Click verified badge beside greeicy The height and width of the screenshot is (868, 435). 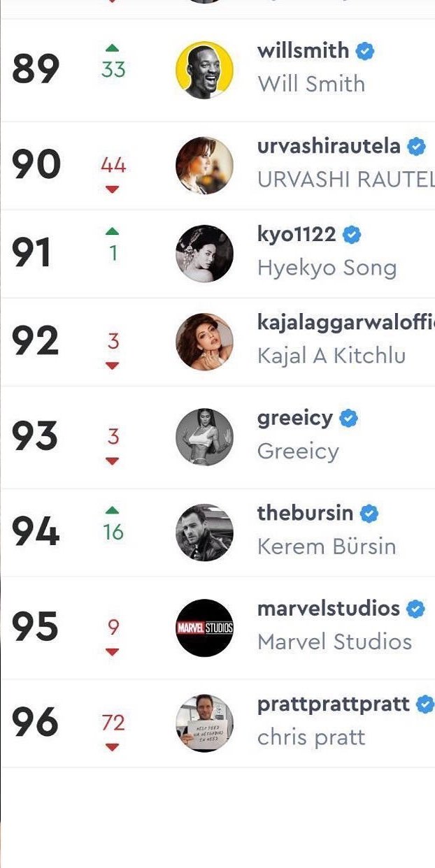[348, 419]
